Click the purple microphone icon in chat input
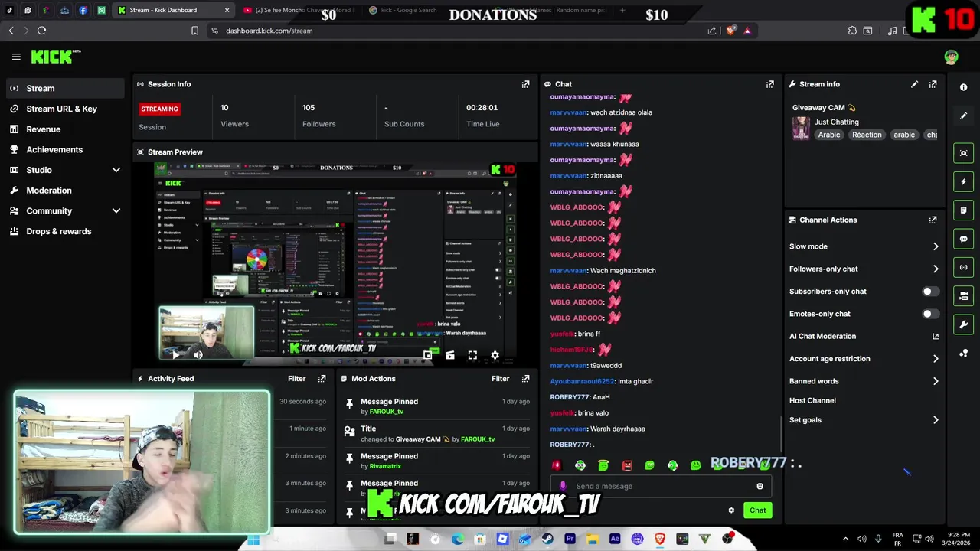 pyautogui.click(x=563, y=486)
